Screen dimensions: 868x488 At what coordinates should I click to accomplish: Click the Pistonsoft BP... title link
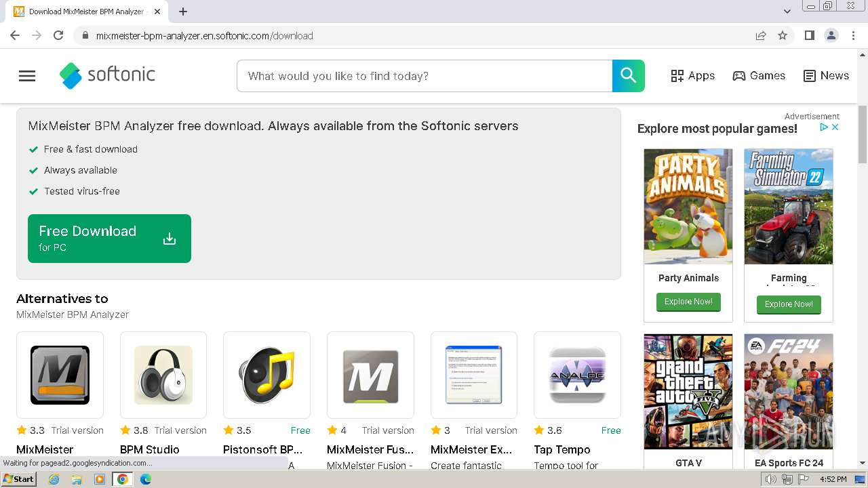(263, 449)
